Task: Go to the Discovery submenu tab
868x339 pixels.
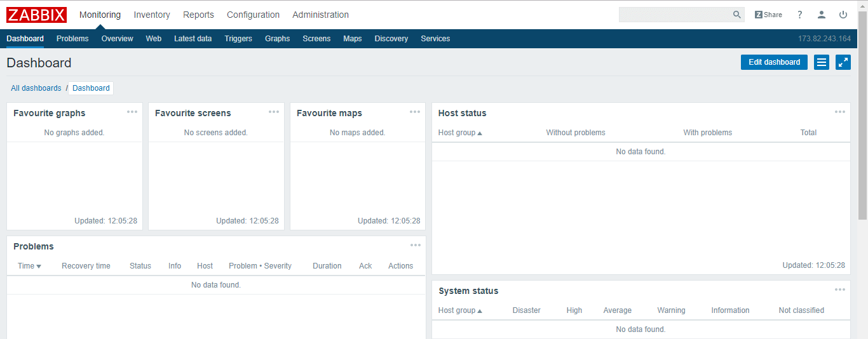Action: pos(391,39)
